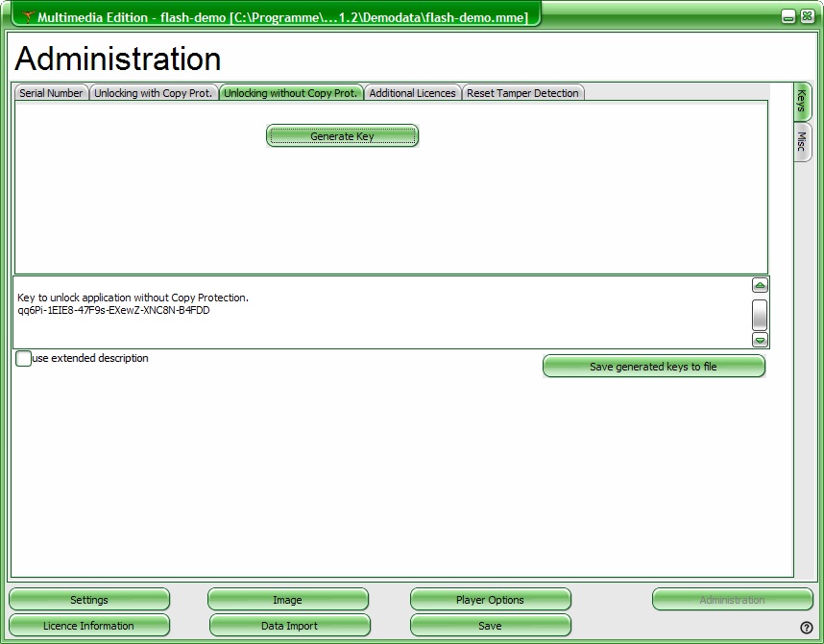824x644 pixels.
Task: Switch to the Misc vertical tab
Action: coord(802,143)
